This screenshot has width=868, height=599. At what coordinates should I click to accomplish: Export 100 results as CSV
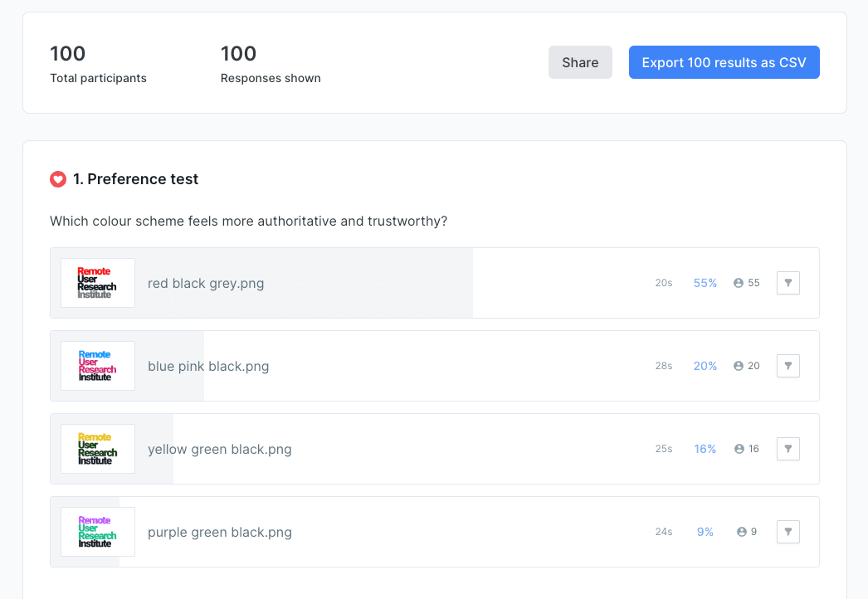point(724,62)
